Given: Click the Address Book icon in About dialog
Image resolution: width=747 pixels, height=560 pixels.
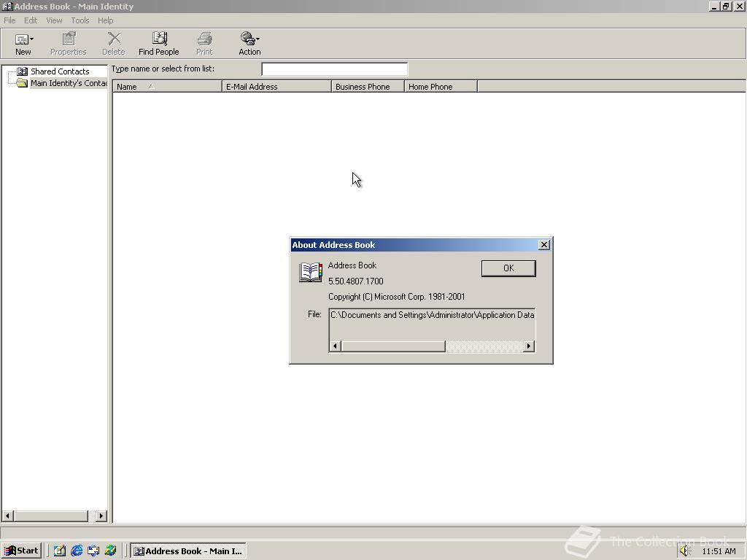Looking at the screenshot, I should coord(311,272).
